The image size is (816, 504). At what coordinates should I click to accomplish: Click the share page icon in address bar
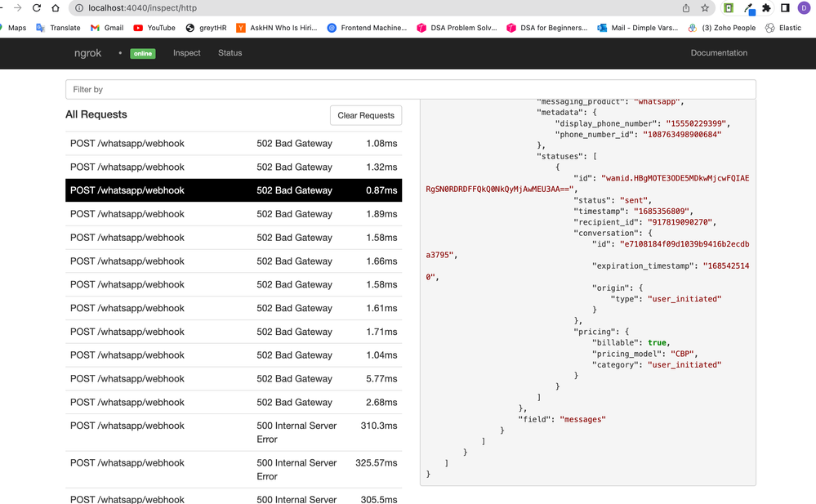[x=686, y=8]
